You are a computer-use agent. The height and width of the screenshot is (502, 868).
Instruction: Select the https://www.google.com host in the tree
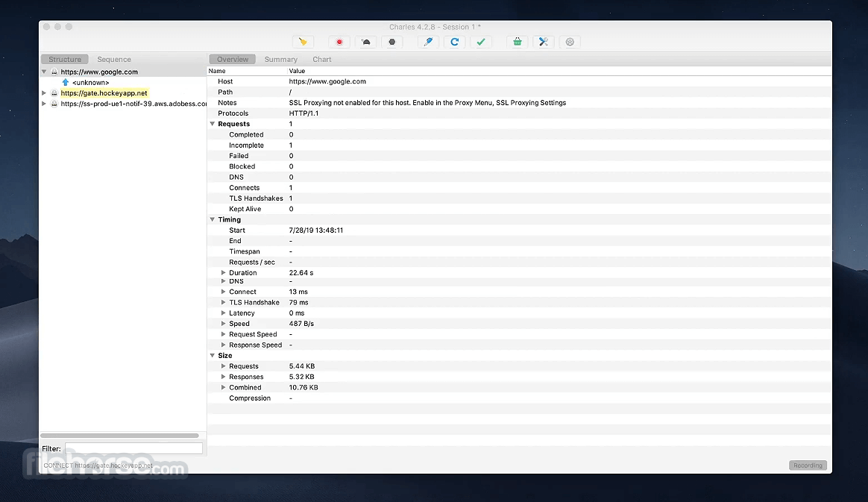tap(99, 72)
